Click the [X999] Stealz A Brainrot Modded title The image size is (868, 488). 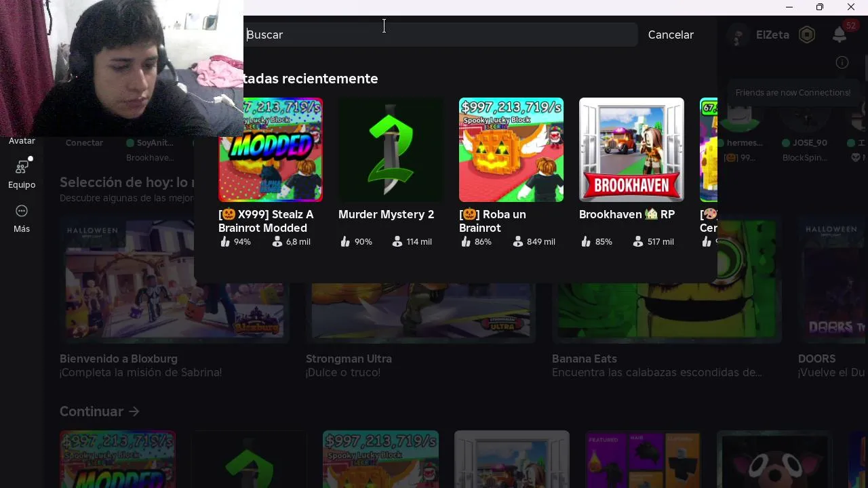coord(266,221)
